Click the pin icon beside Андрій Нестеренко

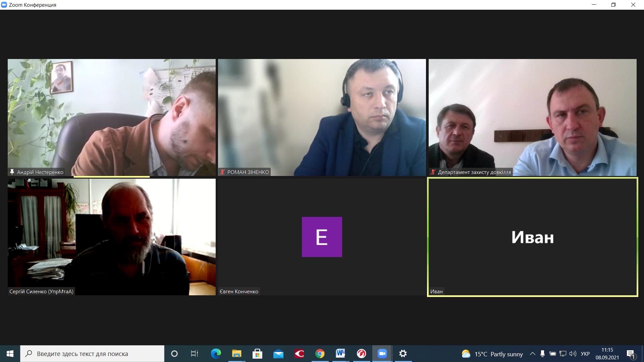[x=12, y=172]
